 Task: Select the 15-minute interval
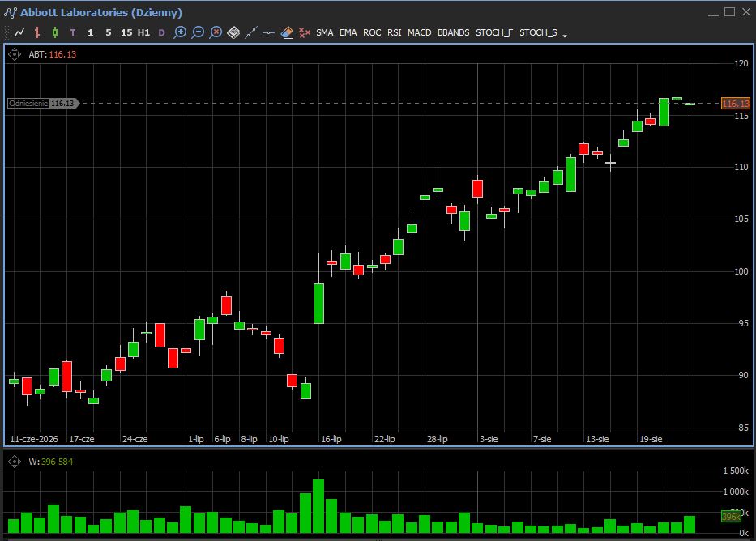(126, 32)
